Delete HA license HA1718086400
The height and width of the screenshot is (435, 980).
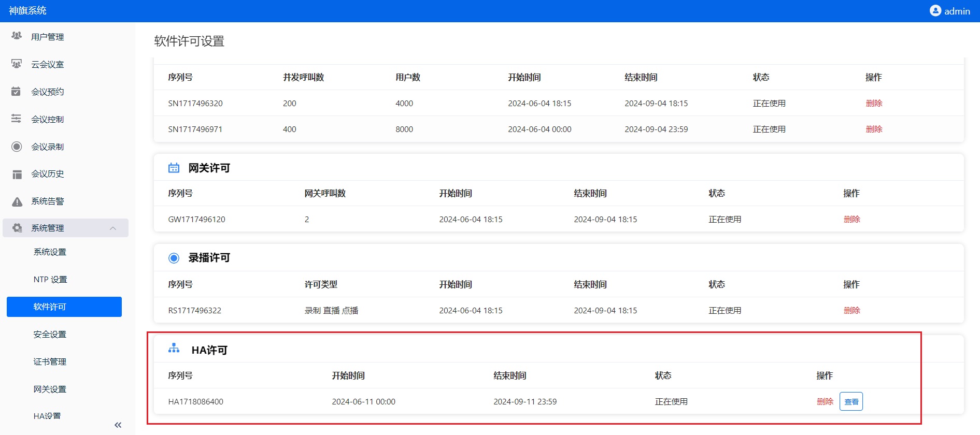click(x=825, y=401)
